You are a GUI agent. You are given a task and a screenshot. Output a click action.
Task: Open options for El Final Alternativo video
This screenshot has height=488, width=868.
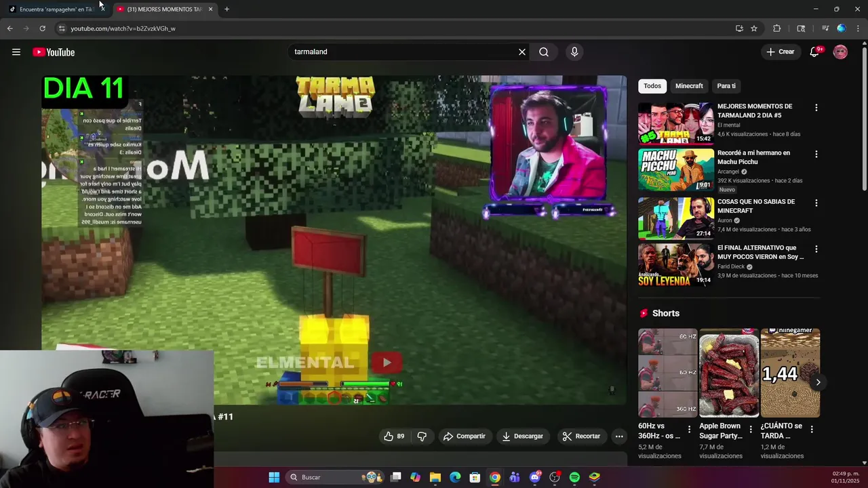pyautogui.click(x=816, y=249)
